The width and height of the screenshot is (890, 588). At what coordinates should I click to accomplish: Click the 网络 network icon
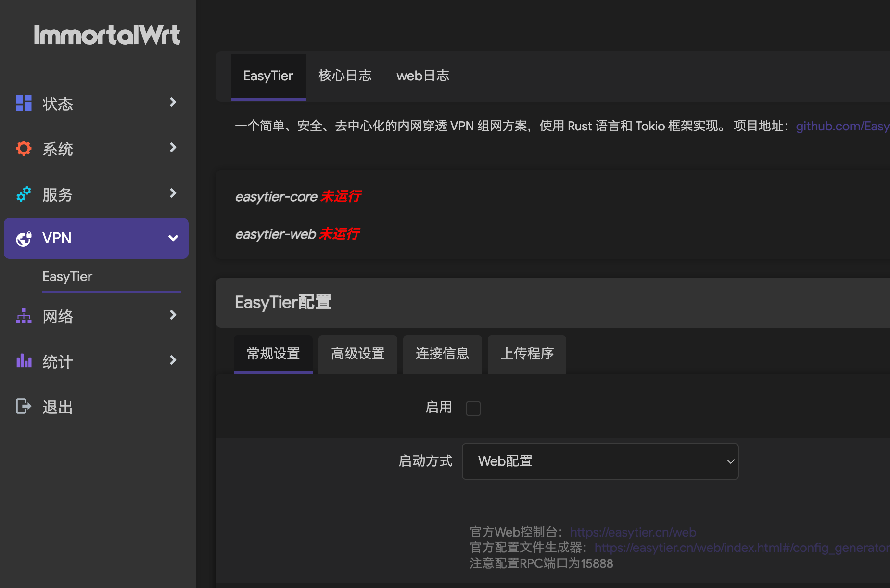tap(23, 316)
